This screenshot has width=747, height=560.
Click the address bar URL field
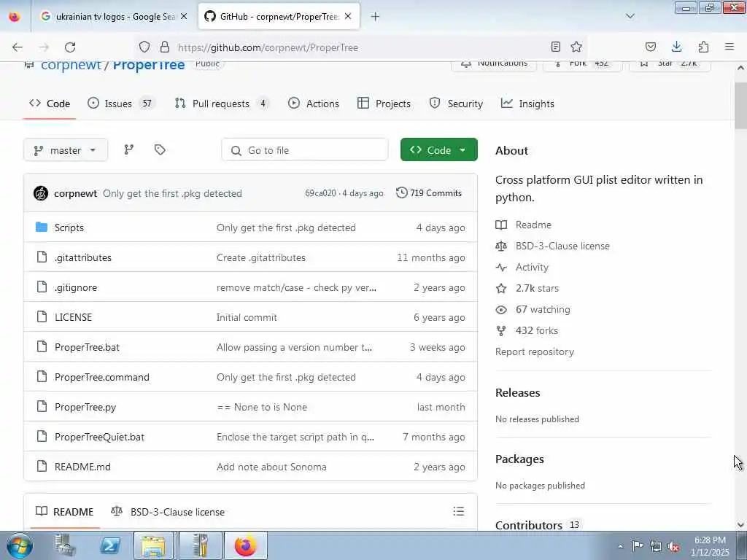357,47
